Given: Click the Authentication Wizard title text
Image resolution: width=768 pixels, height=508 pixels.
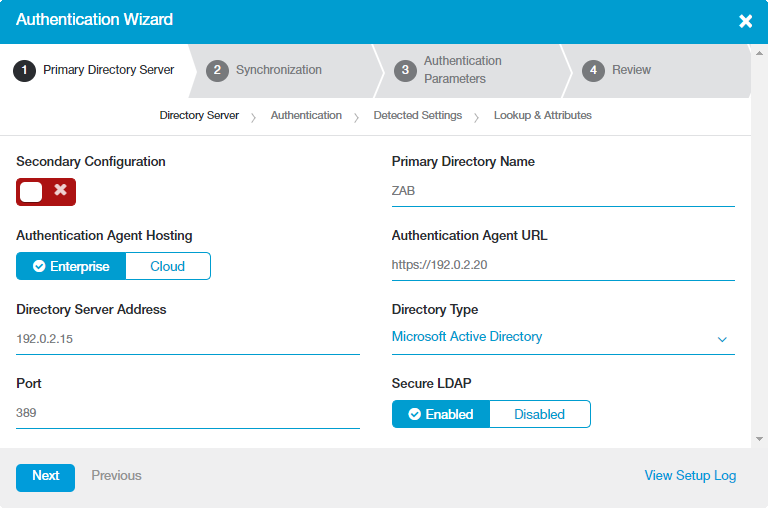Looking at the screenshot, I should coord(94,20).
